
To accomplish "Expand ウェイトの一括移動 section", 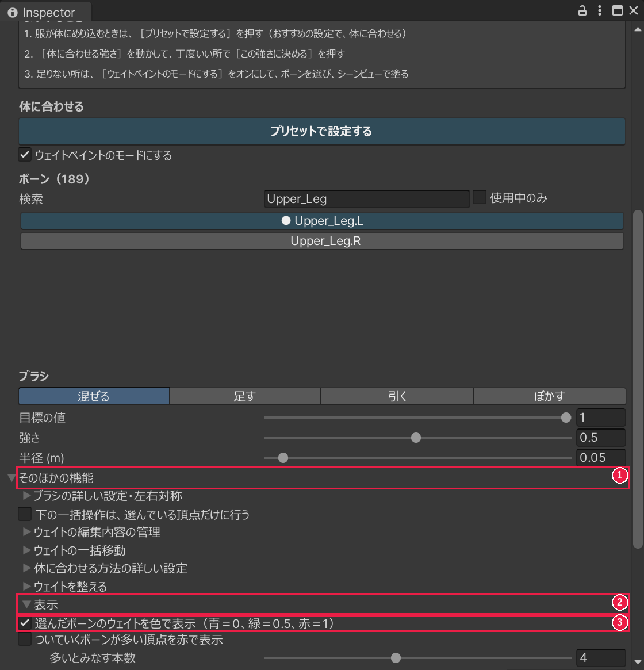I will click(x=26, y=550).
